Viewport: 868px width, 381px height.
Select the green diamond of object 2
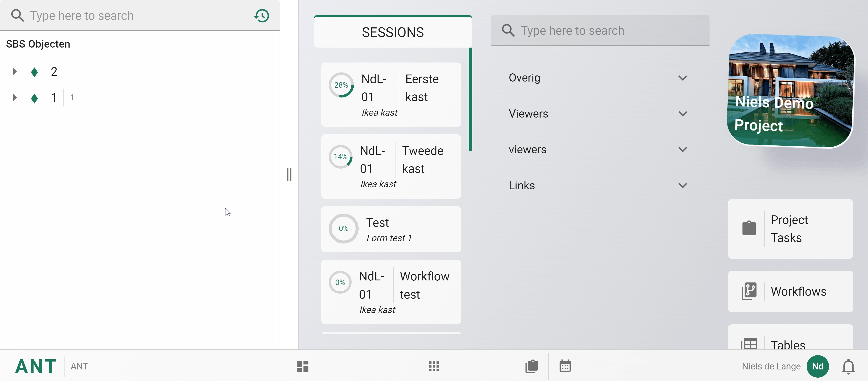[x=34, y=72]
